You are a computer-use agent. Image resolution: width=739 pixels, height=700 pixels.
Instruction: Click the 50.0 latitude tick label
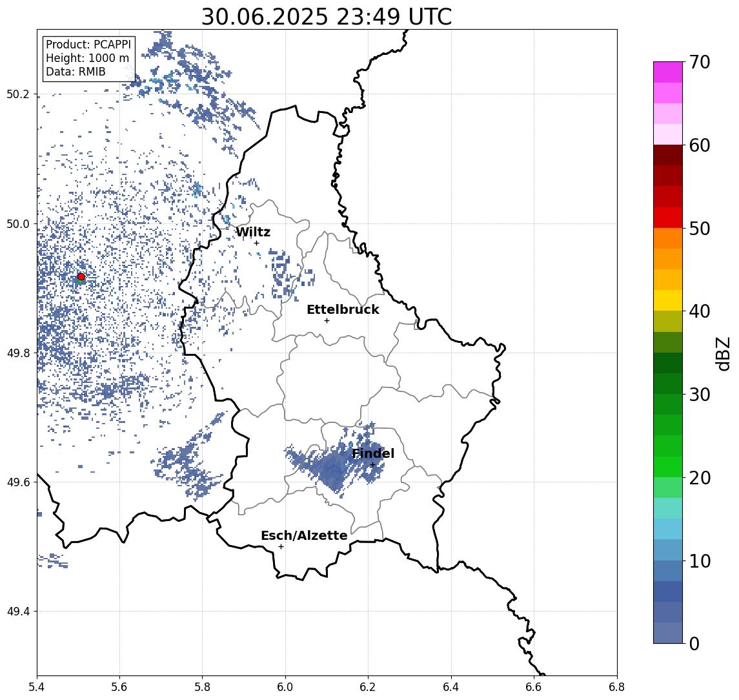[x=18, y=223]
